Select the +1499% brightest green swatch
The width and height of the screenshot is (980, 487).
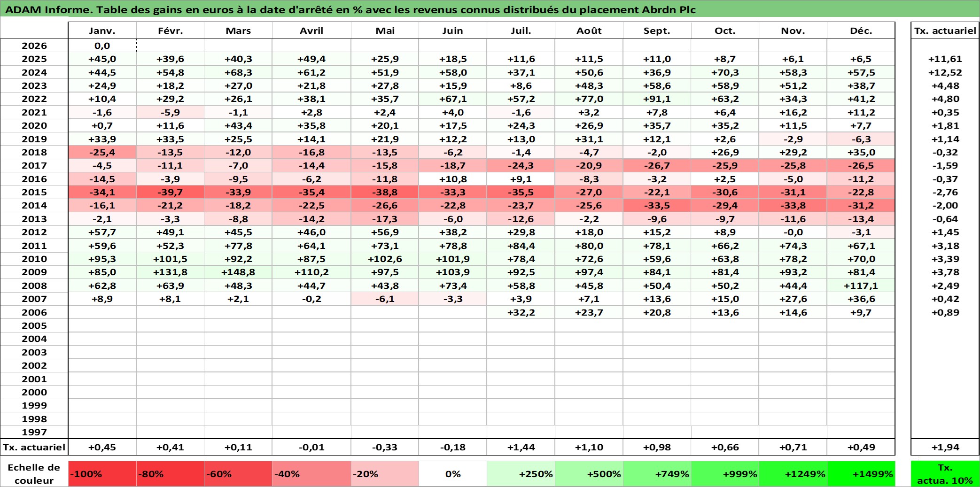(861, 474)
